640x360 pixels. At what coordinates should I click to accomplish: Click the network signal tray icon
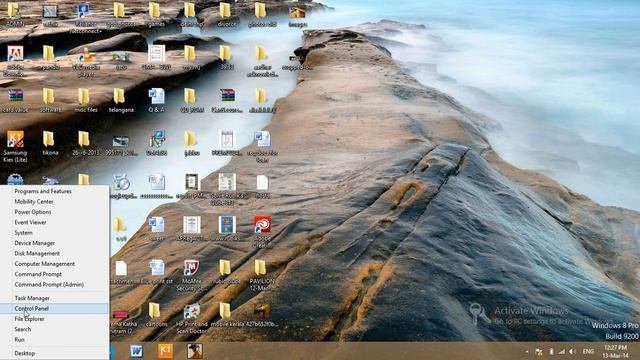(562, 351)
